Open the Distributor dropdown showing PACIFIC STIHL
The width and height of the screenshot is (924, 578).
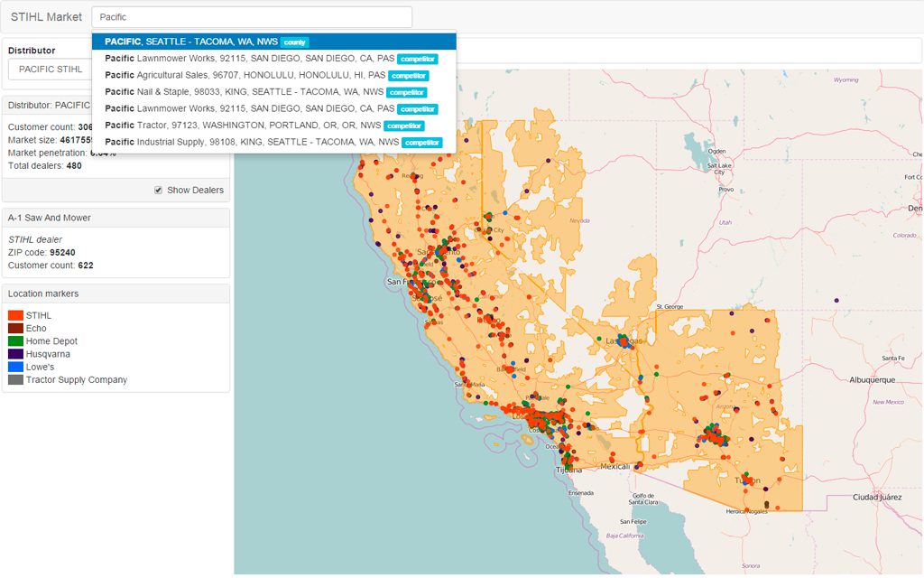51,69
